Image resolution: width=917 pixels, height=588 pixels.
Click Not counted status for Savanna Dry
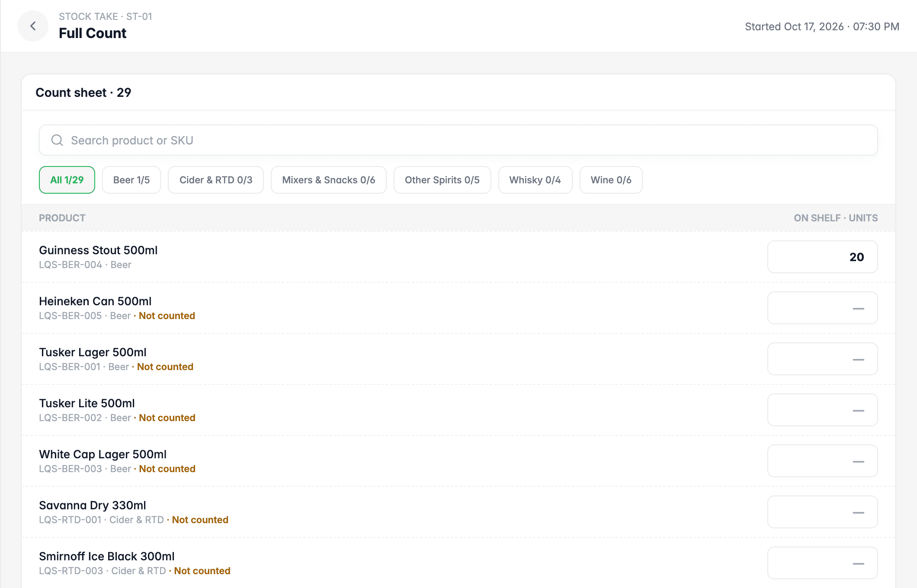(200, 520)
